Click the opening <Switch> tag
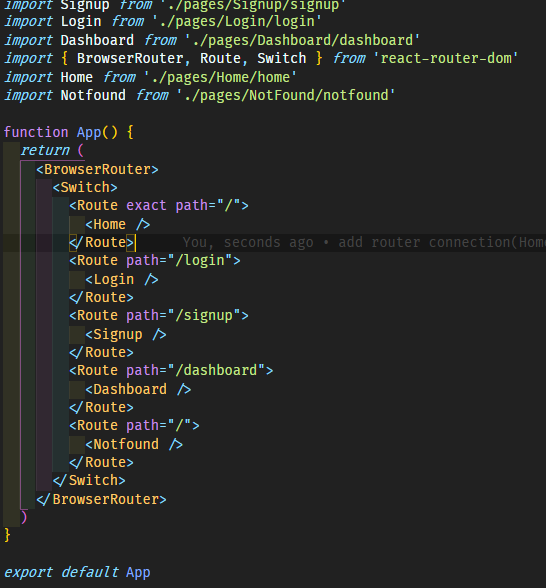This screenshot has height=588, width=546. [85, 187]
